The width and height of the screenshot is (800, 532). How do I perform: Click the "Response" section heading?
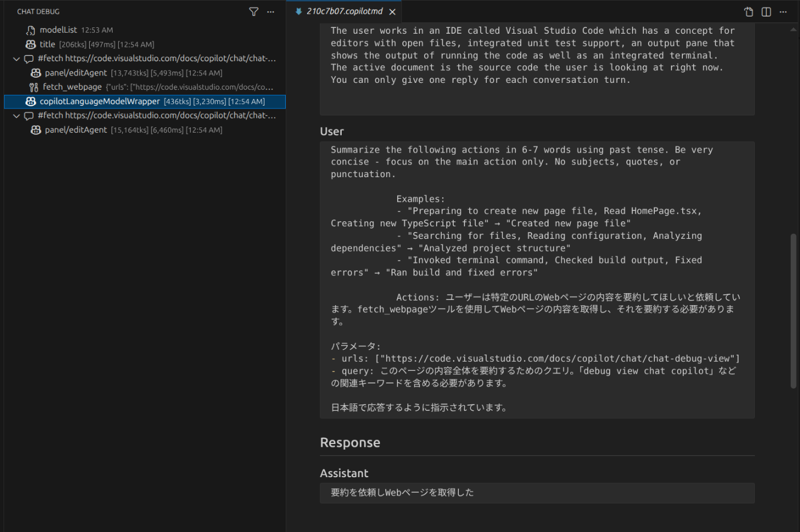[x=350, y=443]
